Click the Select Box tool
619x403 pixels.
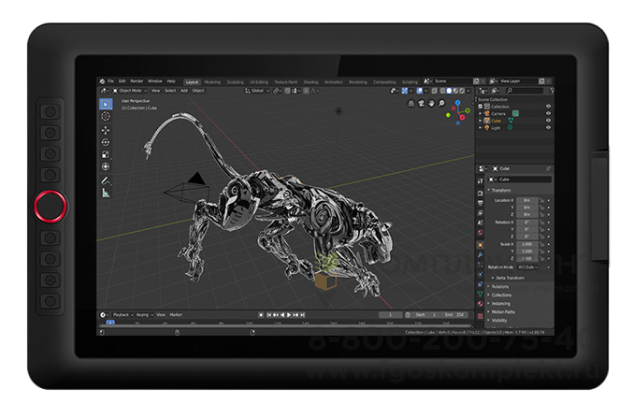(x=106, y=103)
